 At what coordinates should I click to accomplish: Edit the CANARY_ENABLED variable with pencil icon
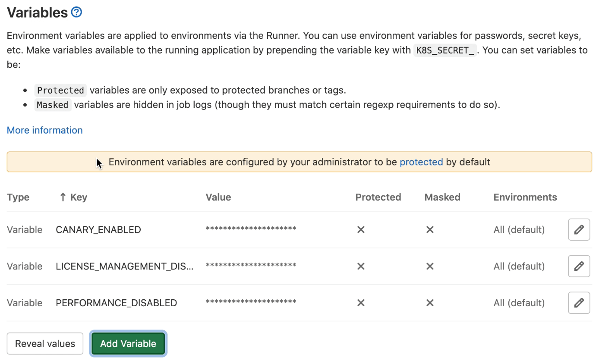[579, 229]
